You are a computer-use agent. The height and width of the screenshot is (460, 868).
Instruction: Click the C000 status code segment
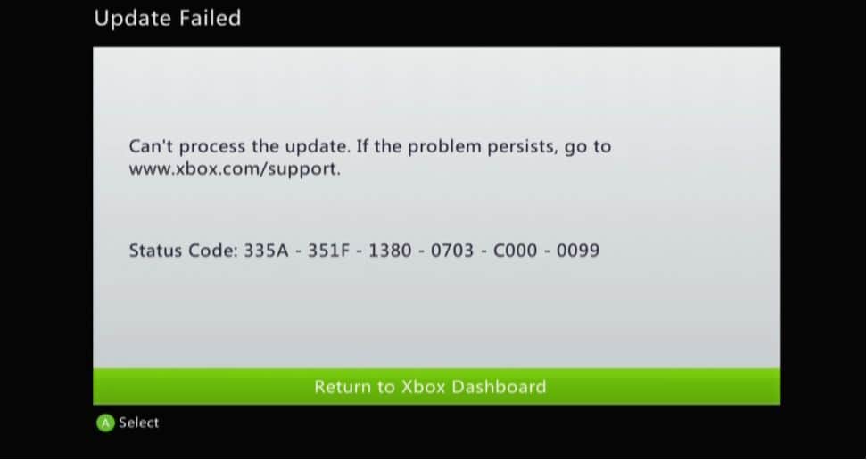(x=516, y=251)
